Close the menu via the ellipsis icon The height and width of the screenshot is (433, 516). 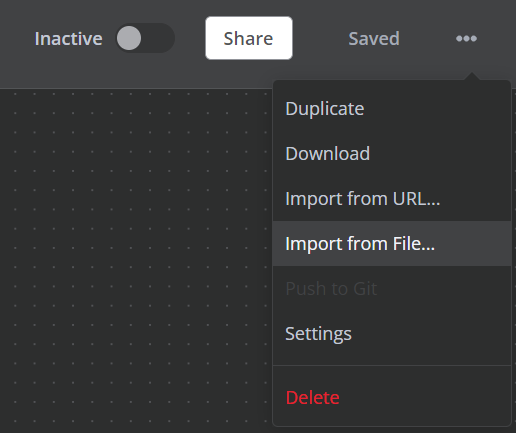(466, 38)
